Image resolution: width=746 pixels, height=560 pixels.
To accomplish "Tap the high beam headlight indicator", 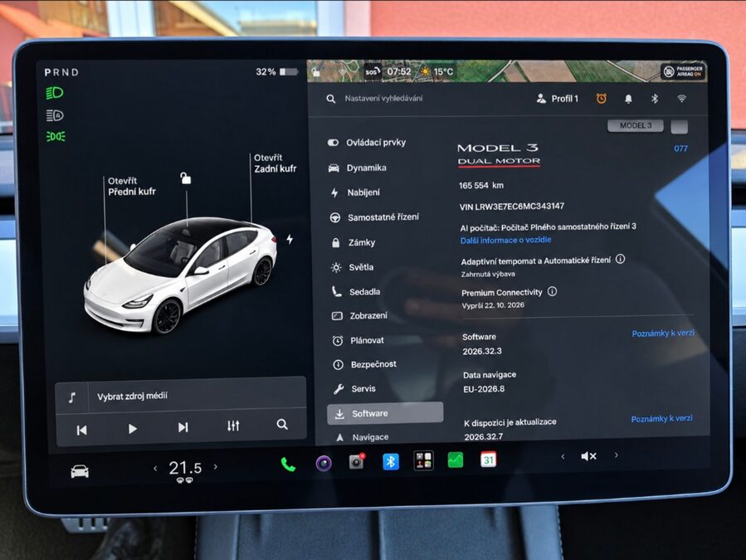I will pos(54,93).
